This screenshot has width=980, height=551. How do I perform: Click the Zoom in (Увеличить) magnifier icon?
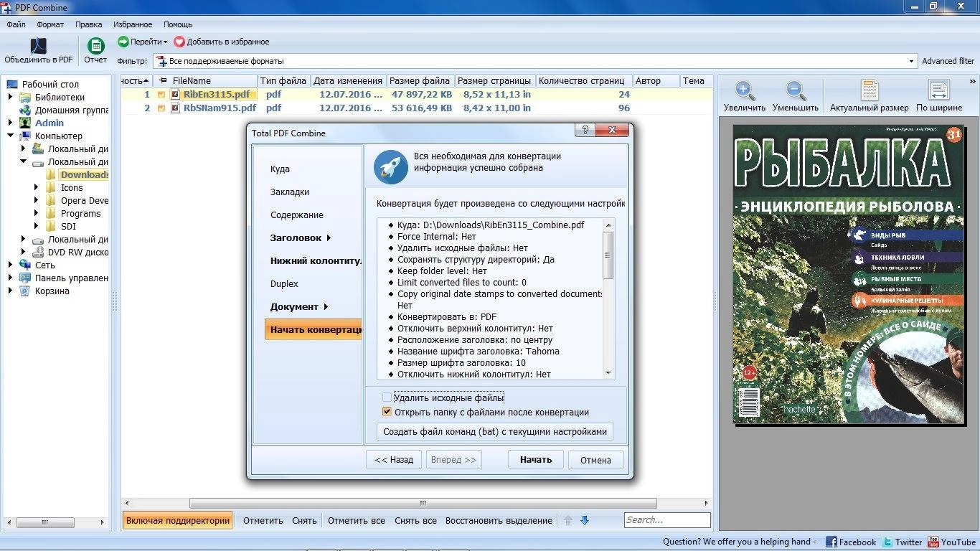click(x=745, y=91)
